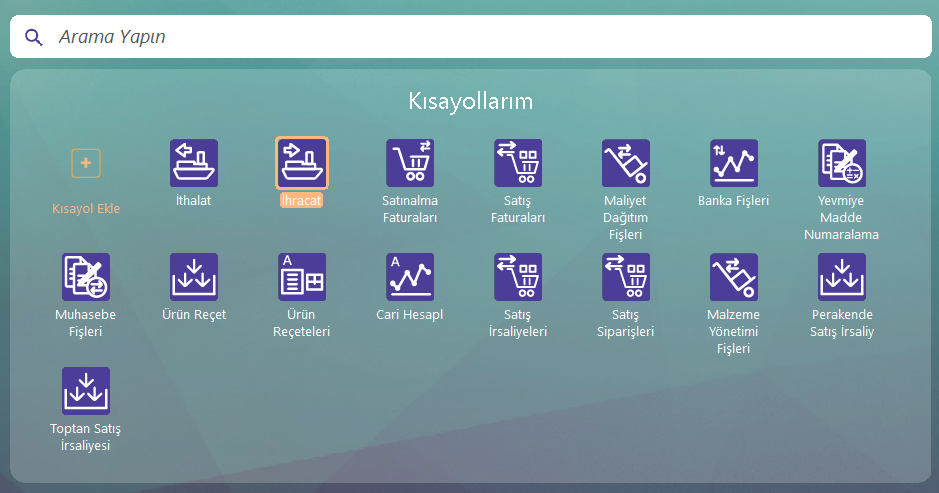The height and width of the screenshot is (493, 939).
Task: Click into the Arama Yapın search field
Action: 480,37
